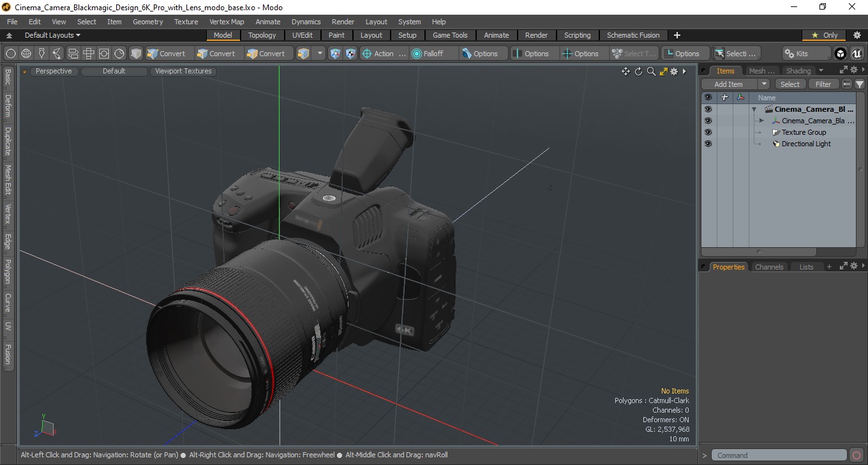Expand Items panel with diagonal arrows icon

click(843, 70)
